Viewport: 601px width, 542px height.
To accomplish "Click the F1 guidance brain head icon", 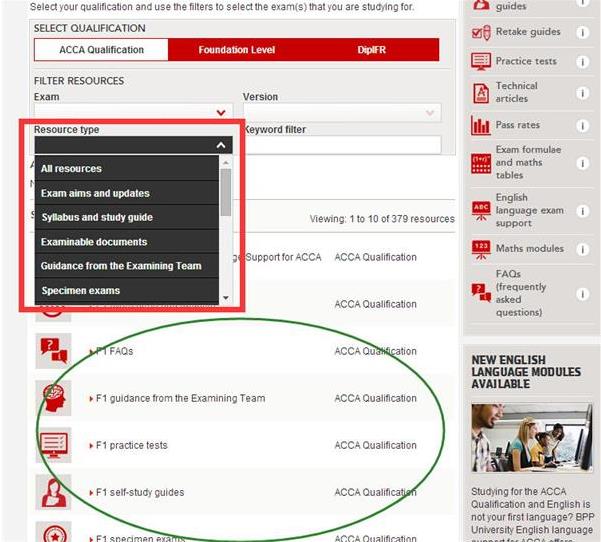I will [53, 398].
